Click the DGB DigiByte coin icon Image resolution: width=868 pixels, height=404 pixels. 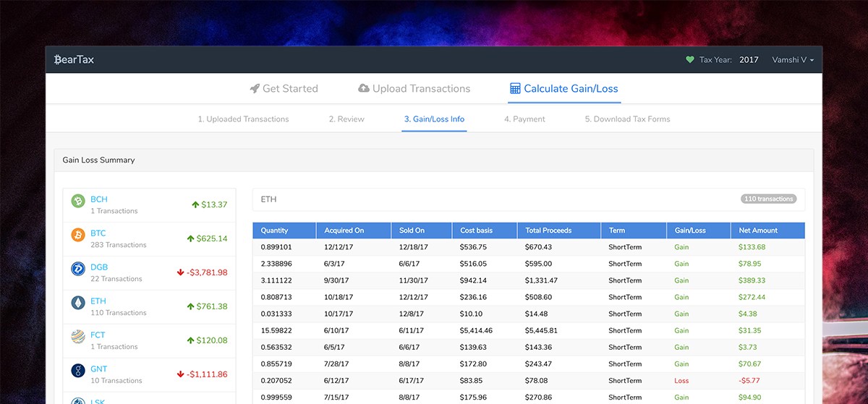(78, 269)
